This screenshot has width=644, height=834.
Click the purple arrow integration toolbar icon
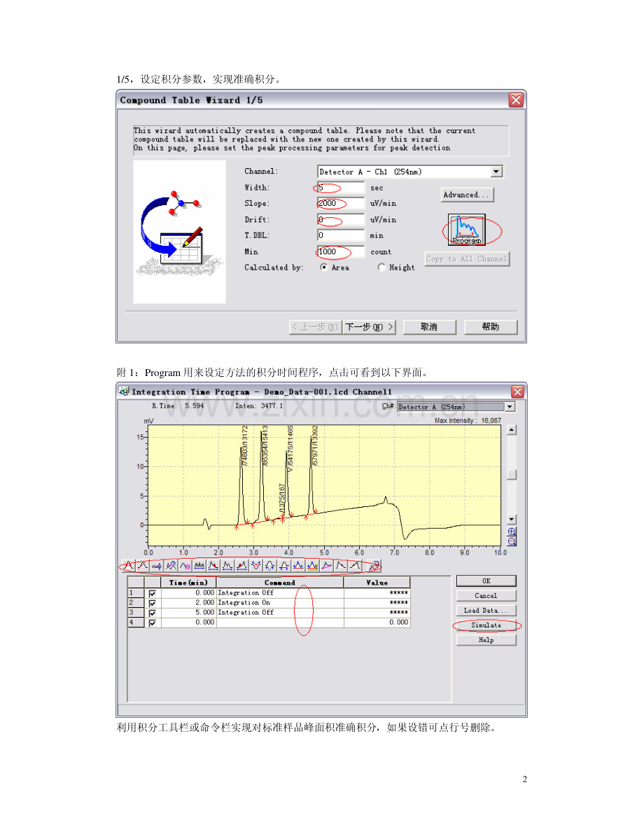tap(157, 565)
